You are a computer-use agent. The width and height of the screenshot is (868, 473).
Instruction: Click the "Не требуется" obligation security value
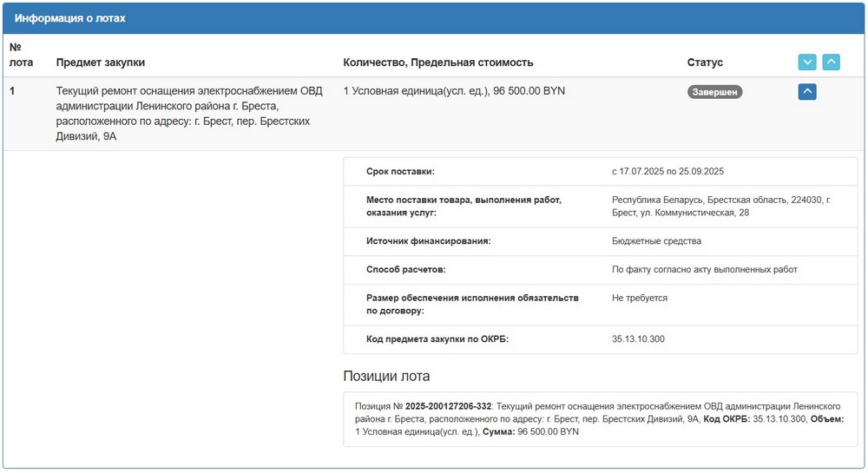point(640,298)
